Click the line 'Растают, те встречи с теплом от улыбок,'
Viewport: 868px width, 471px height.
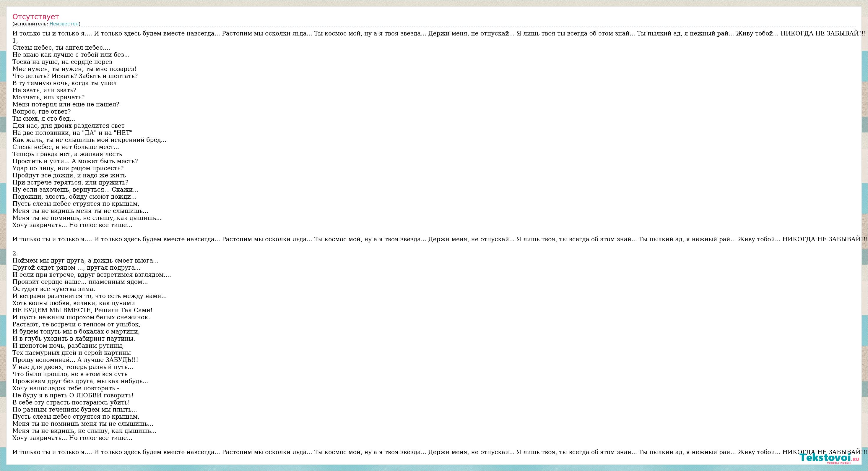point(77,324)
